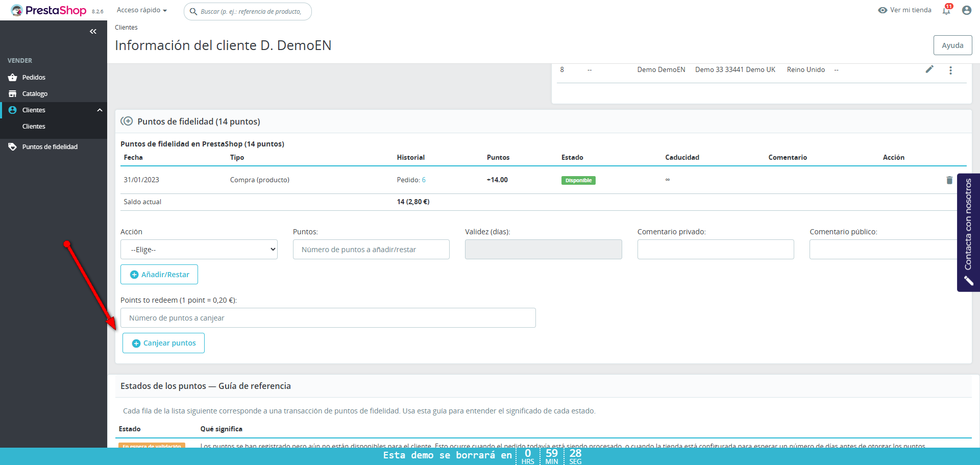Click the Tipo column header
The height and width of the screenshot is (465, 980).
(x=237, y=157)
